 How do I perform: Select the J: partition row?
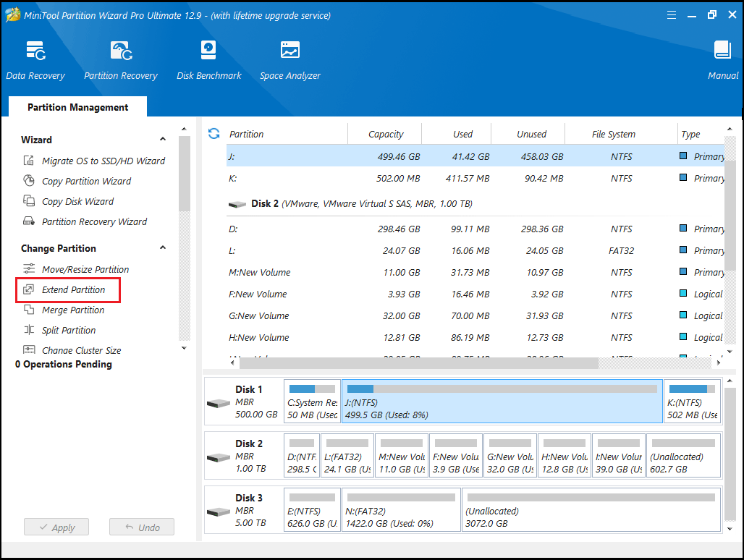(x=475, y=156)
